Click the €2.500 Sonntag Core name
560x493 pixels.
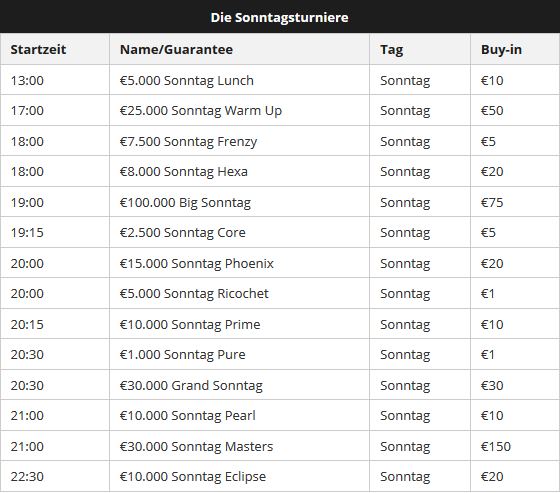[x=182, y=233]
